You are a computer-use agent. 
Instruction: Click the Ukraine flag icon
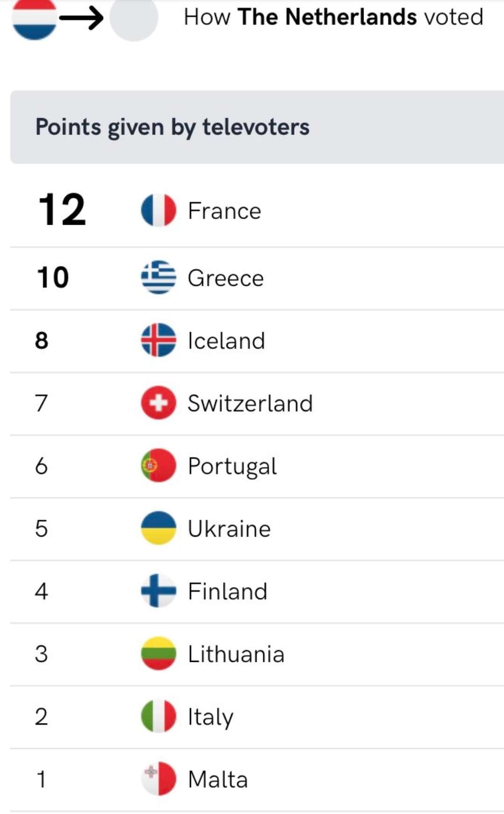(159, 528)
